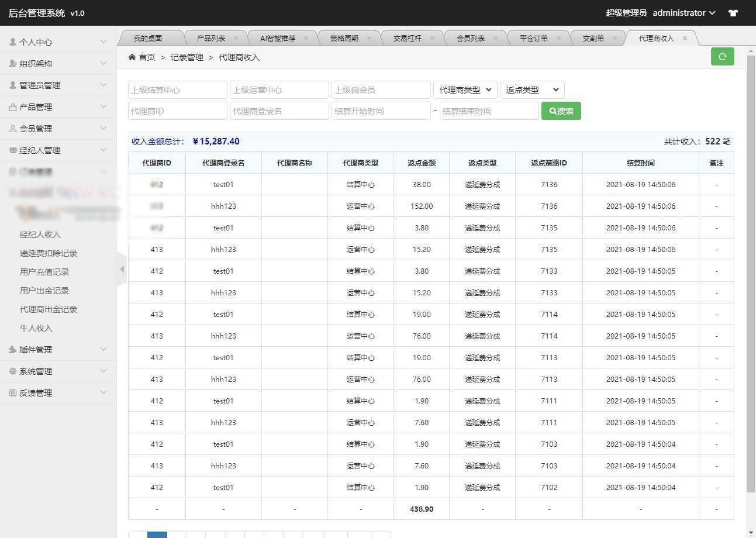Open 经纪人收入 in sidebar
This screenshot has height=538, width=756.
[40, 234]
